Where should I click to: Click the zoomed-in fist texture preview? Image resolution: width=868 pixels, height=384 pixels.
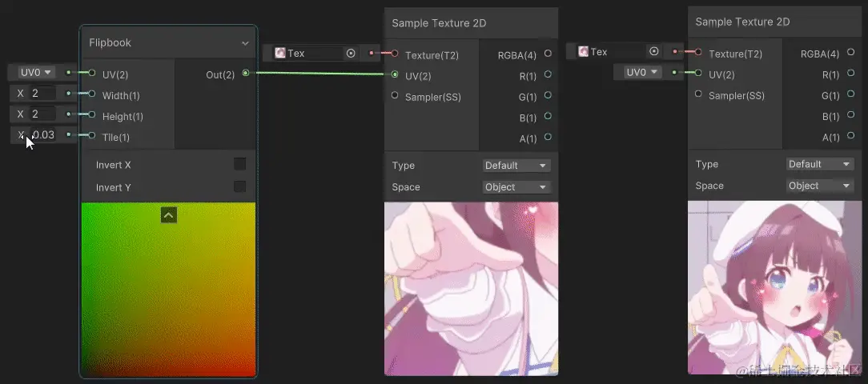pos(471,289)
